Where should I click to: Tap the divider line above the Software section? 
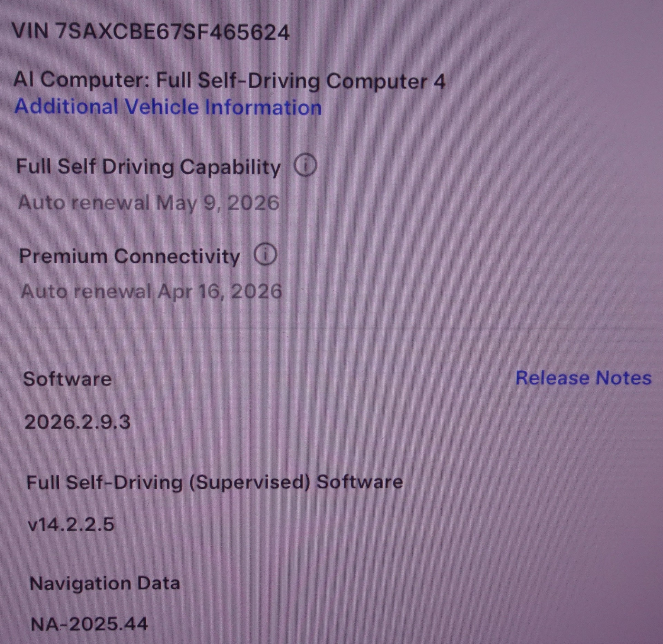[331, 328]
